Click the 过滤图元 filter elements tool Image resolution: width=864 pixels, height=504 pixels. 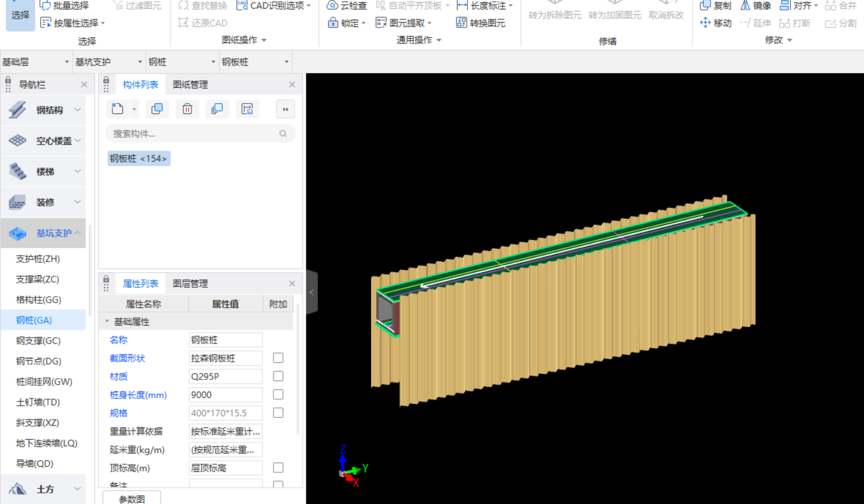[x=136, y=5]
